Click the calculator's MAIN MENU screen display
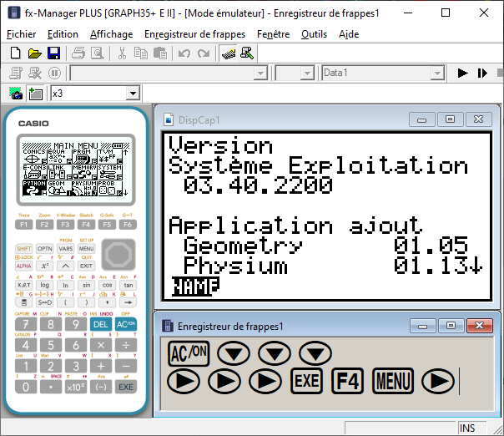Image resolution: width=504 pixels, height=436 pixels. tap(76, 170)
